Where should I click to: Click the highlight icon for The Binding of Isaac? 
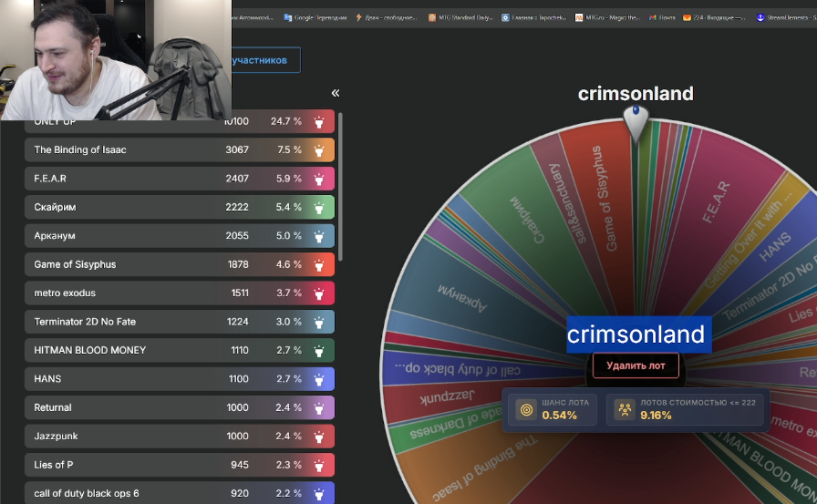coord(319,150)
